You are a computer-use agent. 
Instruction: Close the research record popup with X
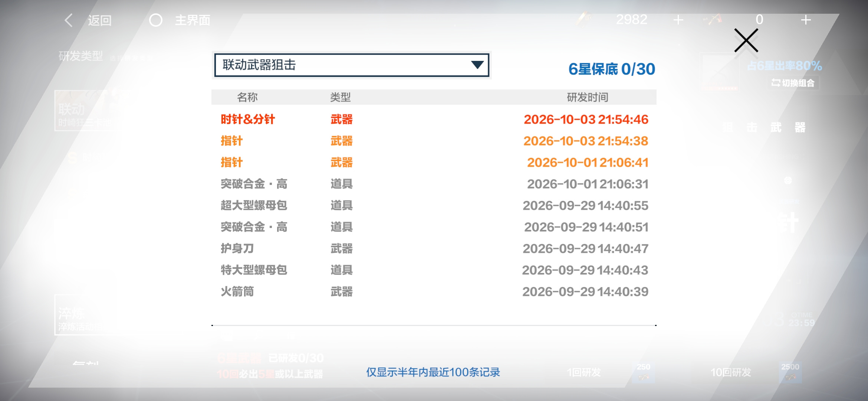(x=746, y=40)
